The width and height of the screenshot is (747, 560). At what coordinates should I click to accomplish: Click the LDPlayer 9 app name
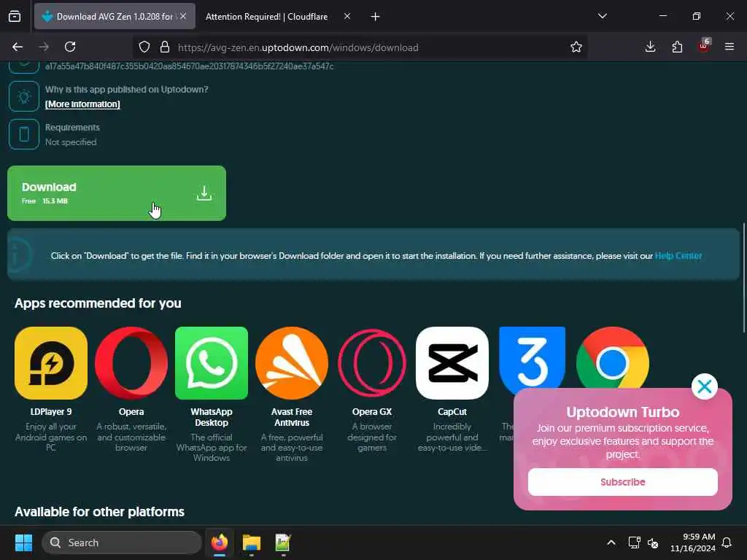tap(51, 412)
